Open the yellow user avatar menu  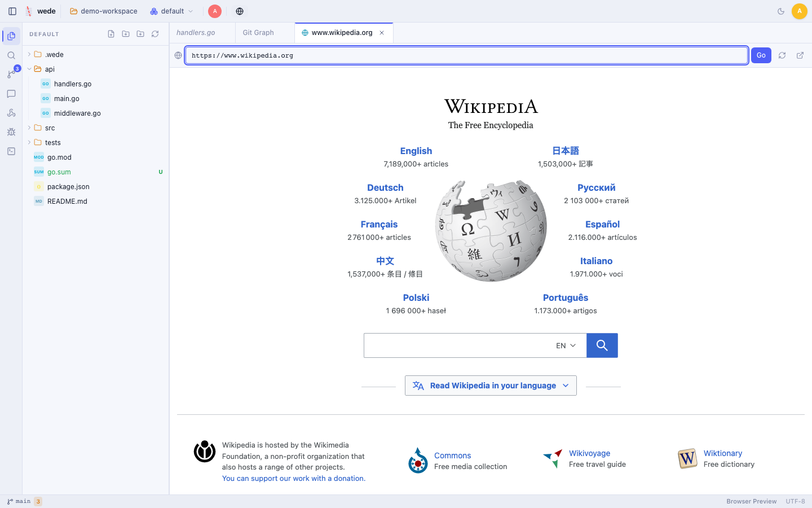pos(800,11)
